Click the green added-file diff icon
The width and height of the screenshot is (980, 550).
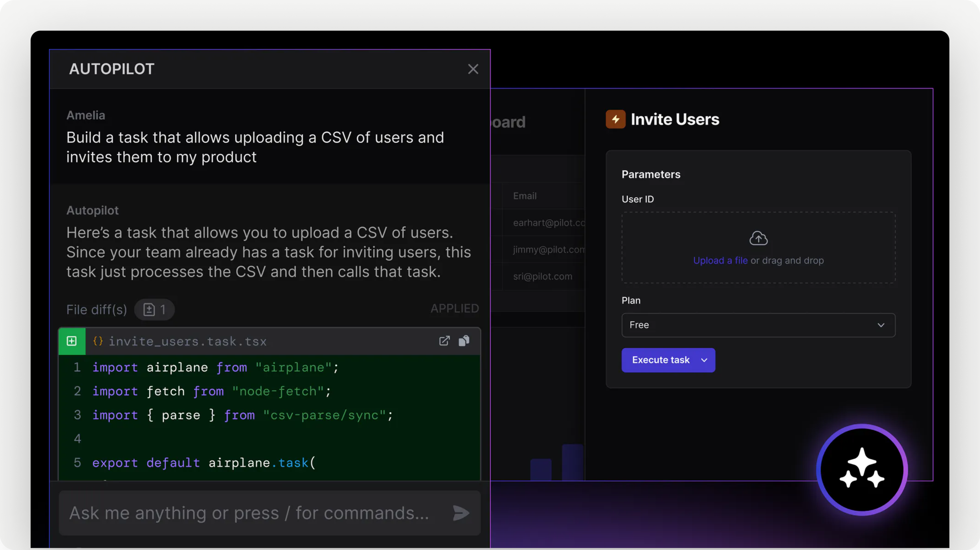[72, 341]
